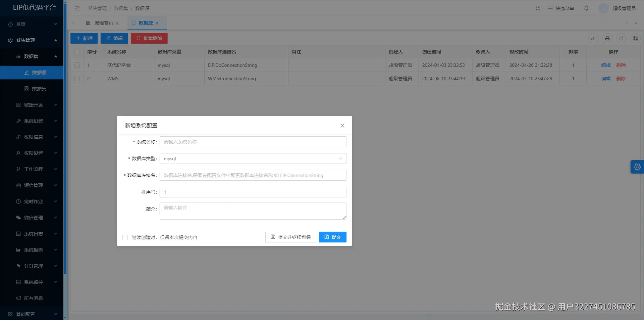The height and width of the screenshot is (320, 644).
Task: Focus the 排序号 input field
Action: 253,192
